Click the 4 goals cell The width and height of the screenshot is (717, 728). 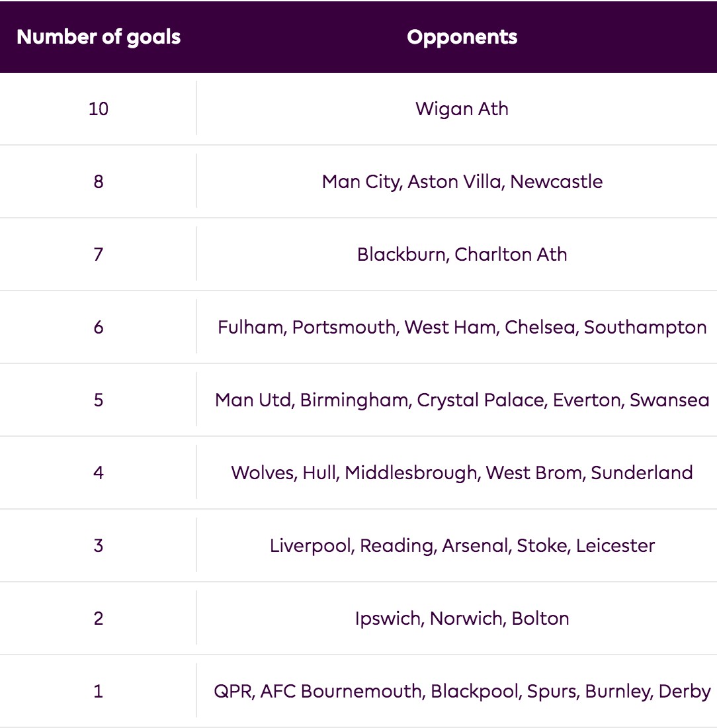click(x=99, y=473)
